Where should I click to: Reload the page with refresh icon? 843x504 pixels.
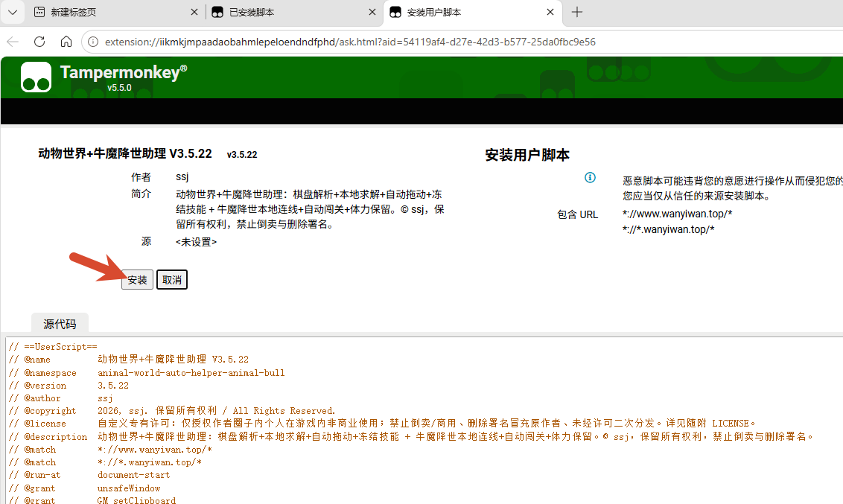pos(39,42)
